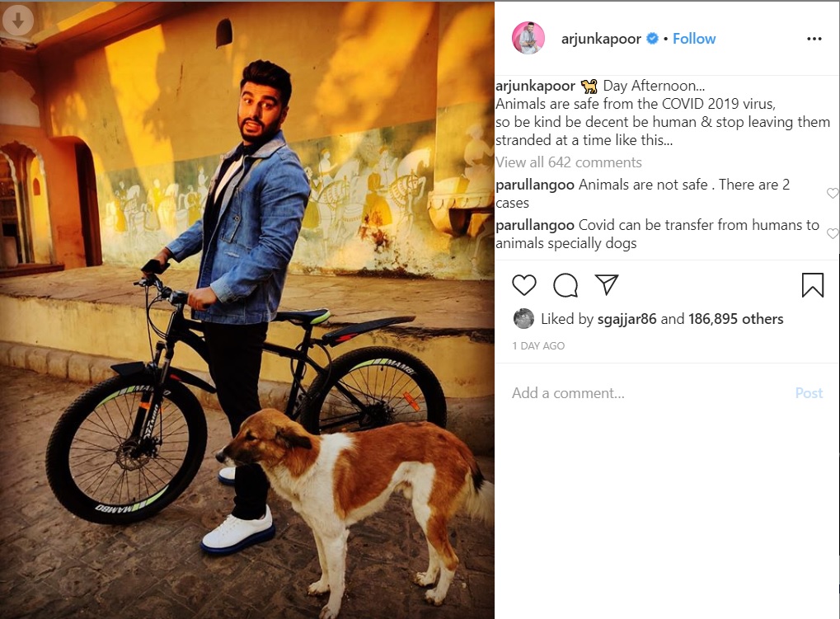Open parullangoo profile from first comment

coord(535,185)
